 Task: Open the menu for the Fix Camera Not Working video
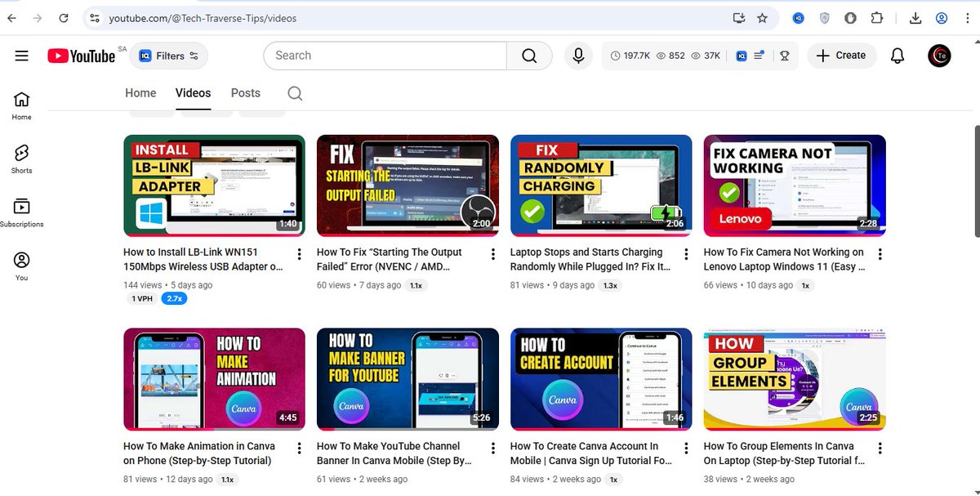click(x=880, y=254)
